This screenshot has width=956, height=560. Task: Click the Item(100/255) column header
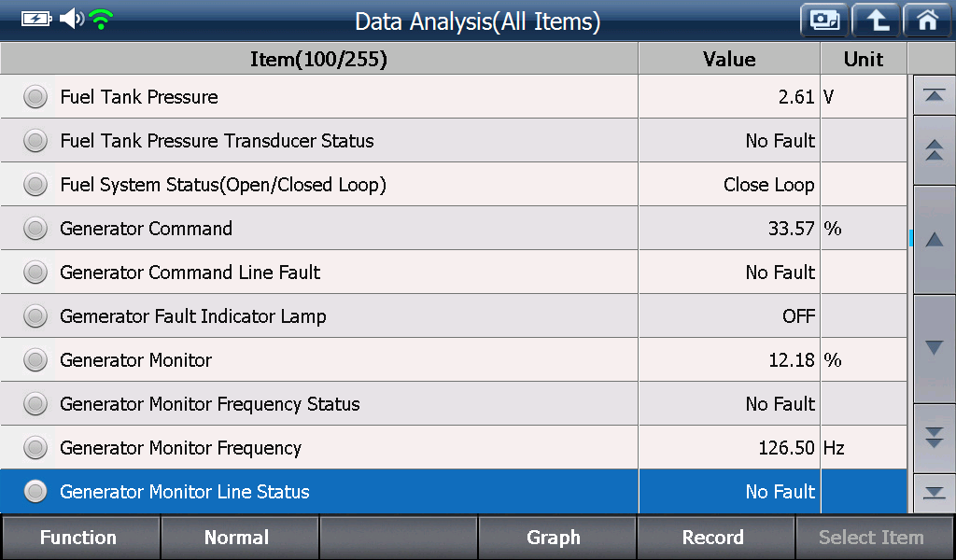tap(319, 59)
